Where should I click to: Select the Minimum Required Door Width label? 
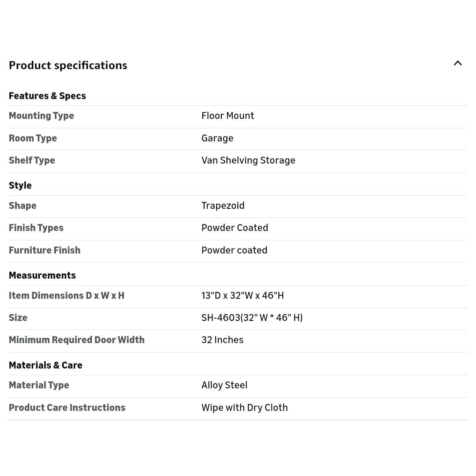tap(77, 340)
